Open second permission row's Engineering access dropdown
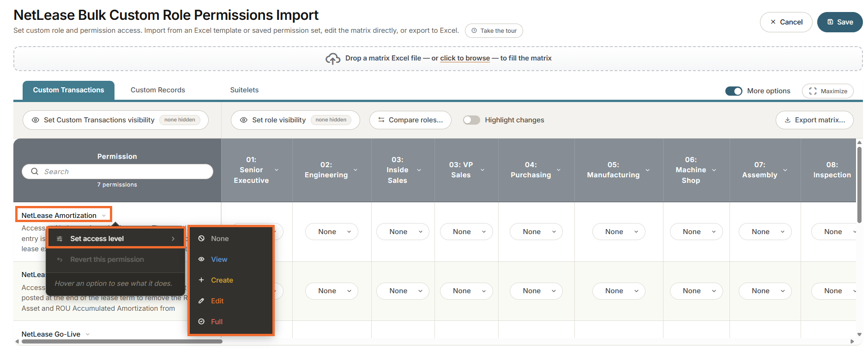The image size is (868, 350). (x=332, y=291)
